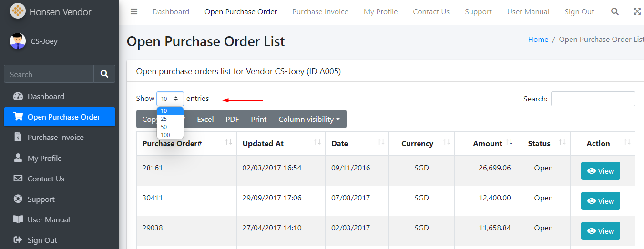Open Dashboard from the sidebar
The height and width of the screenshot is (249, 644).
click(x=46, y=96)
